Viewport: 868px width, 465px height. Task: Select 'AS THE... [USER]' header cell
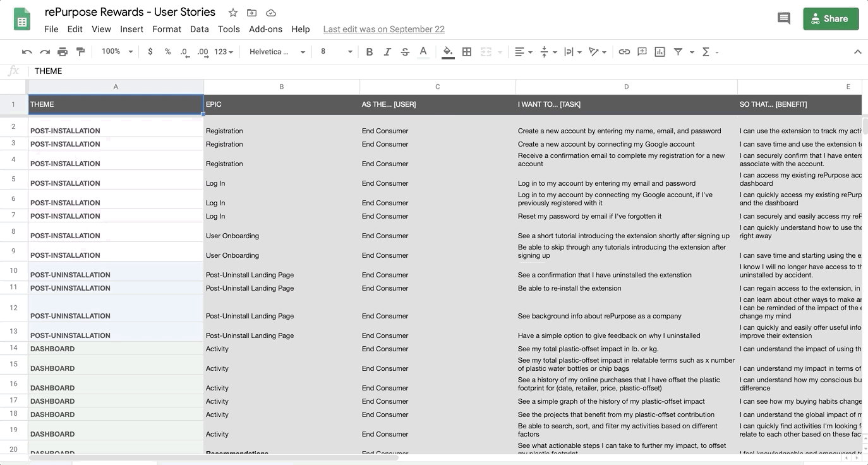pyautogui.click(x=438, y=104)
